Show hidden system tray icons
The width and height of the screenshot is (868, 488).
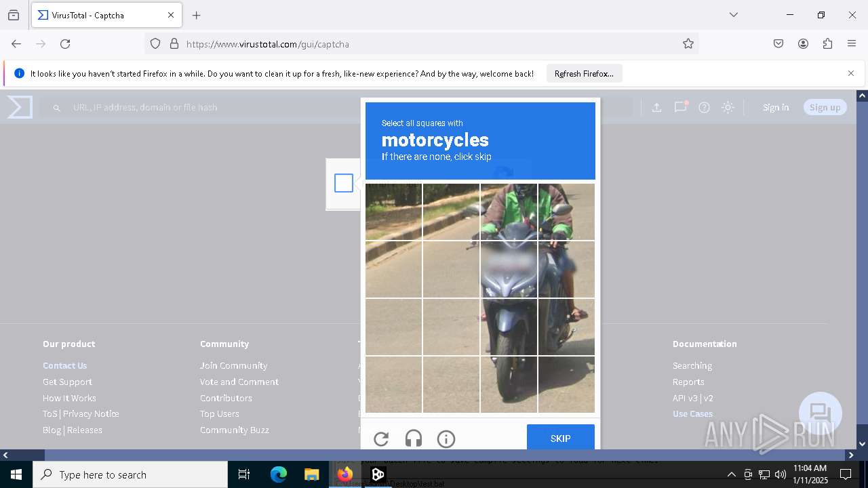tap(731, 474)
